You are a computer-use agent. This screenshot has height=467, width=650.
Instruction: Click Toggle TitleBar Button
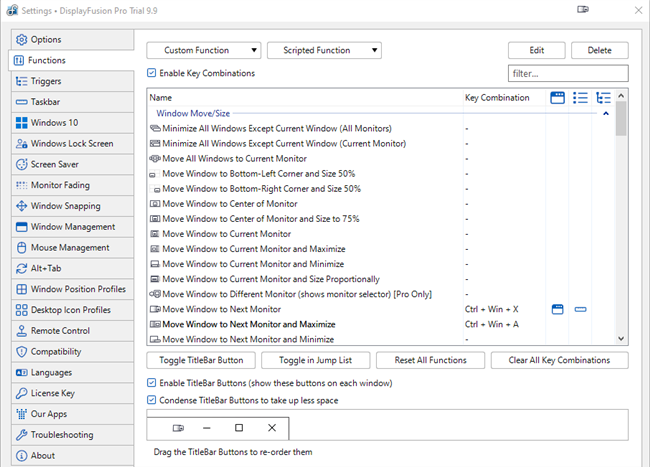click(201, 360)
